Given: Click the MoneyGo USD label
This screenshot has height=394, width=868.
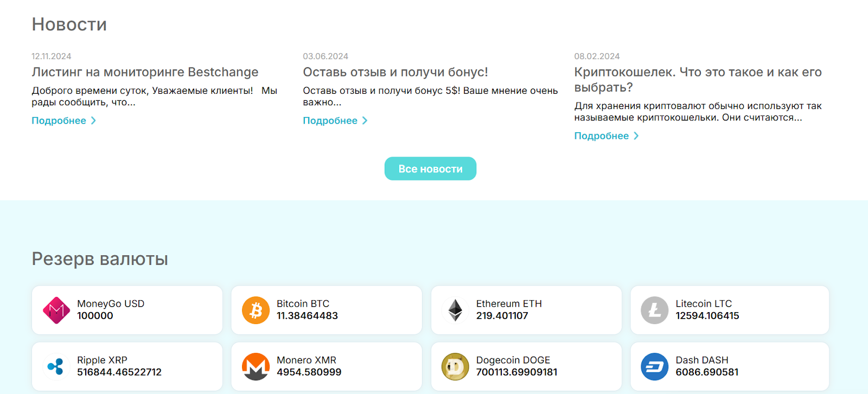Looking at the screenshot, I should point(111,303).
